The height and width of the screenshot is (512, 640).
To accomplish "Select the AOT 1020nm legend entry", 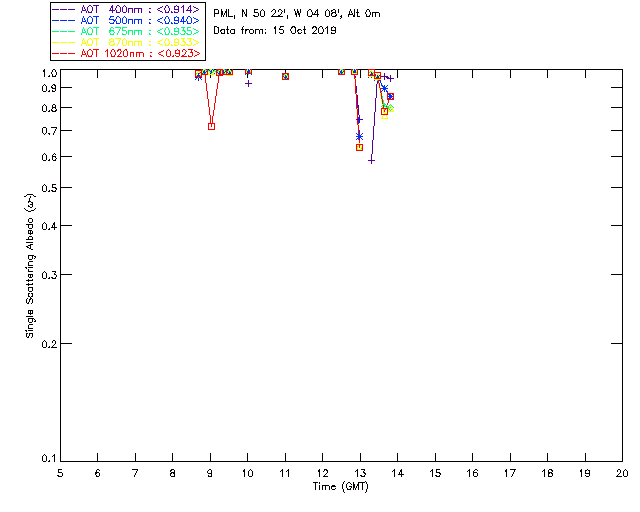I will [127, 53].
